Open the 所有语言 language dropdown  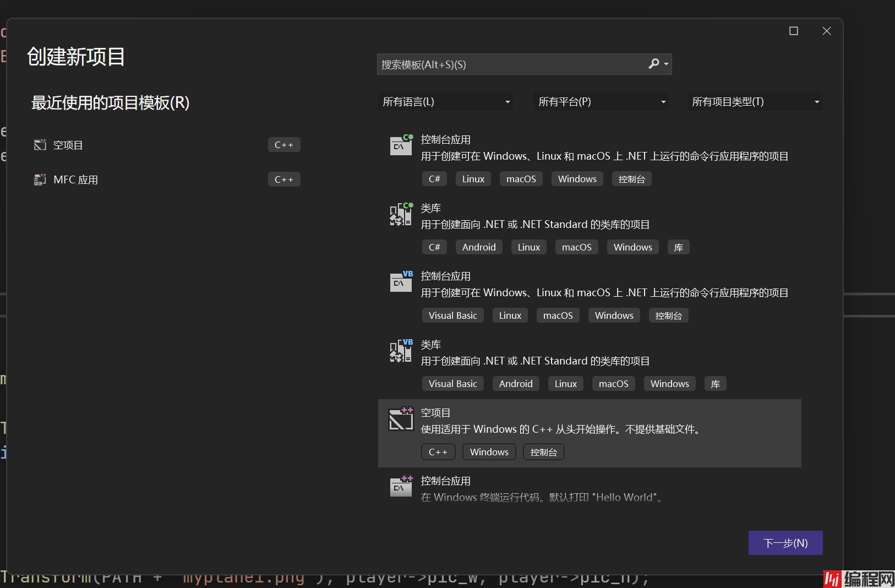tap(445, 102)
